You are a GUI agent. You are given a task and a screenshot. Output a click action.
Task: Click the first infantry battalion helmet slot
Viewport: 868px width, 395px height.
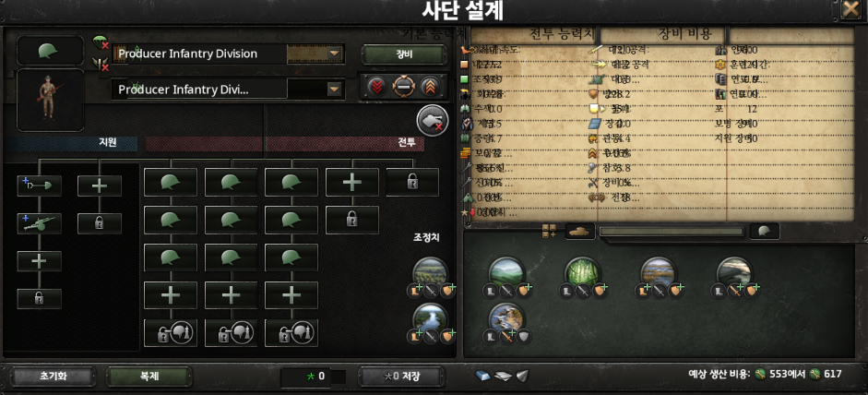tap(171, 183)
